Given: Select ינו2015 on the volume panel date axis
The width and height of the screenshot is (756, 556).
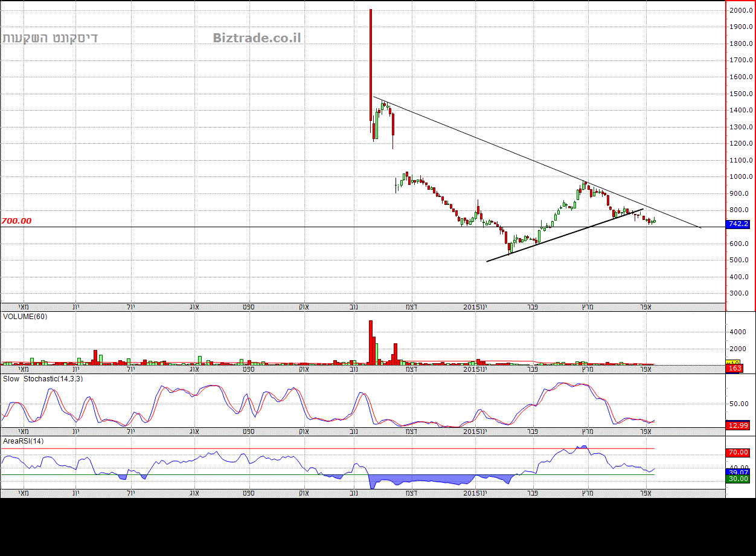Looking at the screenshot, I should pos(475,369).
